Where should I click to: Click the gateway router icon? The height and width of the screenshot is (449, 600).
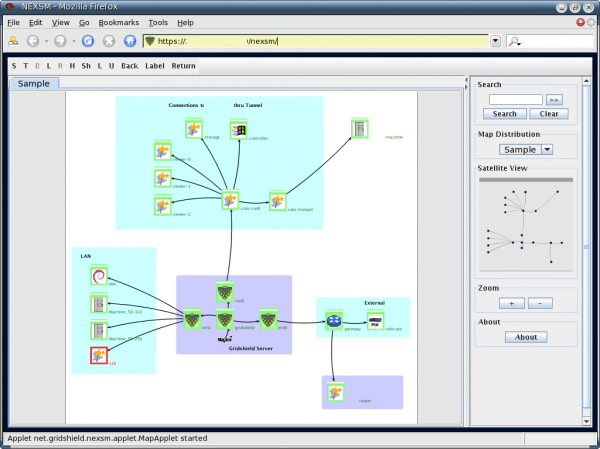(333, 322)
